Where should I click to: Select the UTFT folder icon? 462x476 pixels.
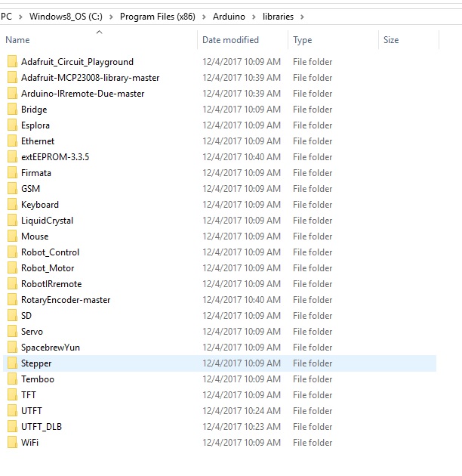(12, 410)
